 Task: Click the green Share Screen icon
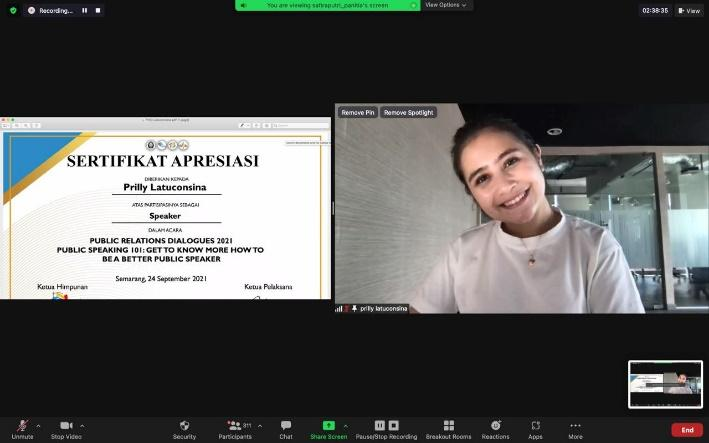(x=328, y=426)
